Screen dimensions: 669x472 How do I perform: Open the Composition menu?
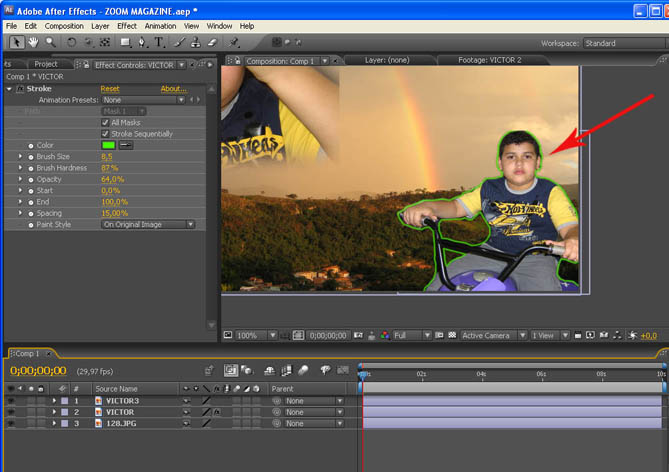[64, 25]
